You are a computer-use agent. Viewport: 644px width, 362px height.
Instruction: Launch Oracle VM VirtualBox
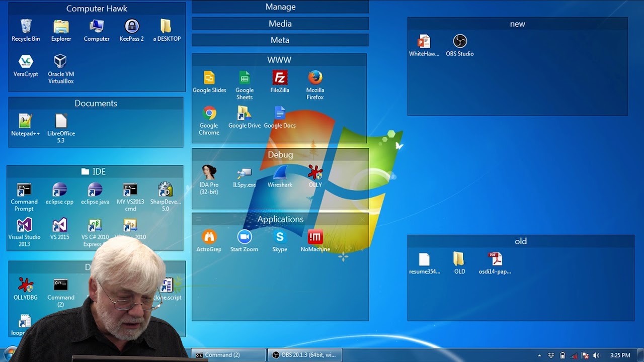61,69
